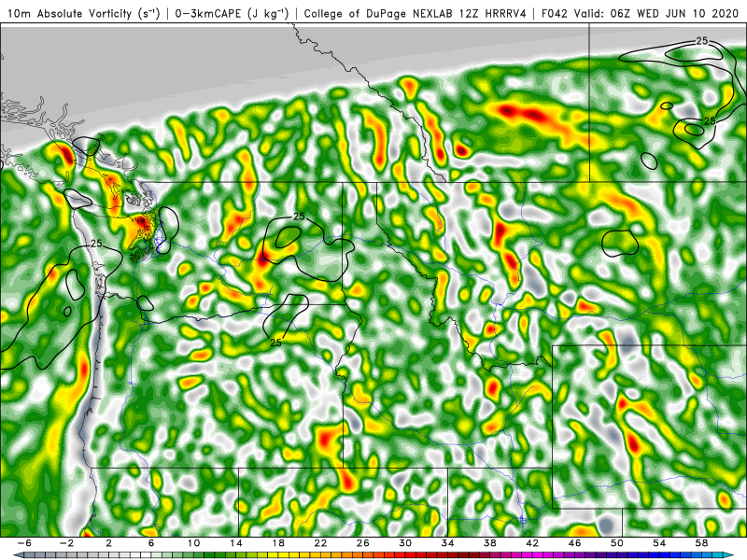Click the "38" label on the color scale

490,543
